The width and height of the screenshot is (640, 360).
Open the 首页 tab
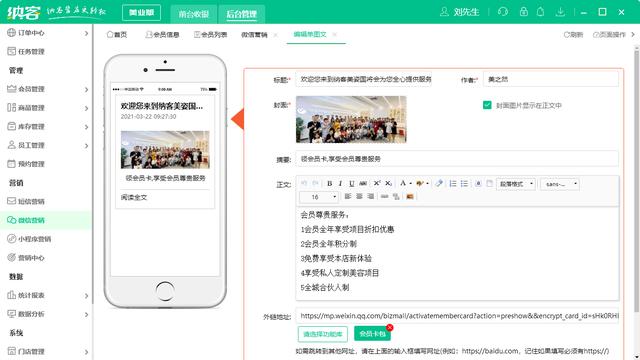117,35
